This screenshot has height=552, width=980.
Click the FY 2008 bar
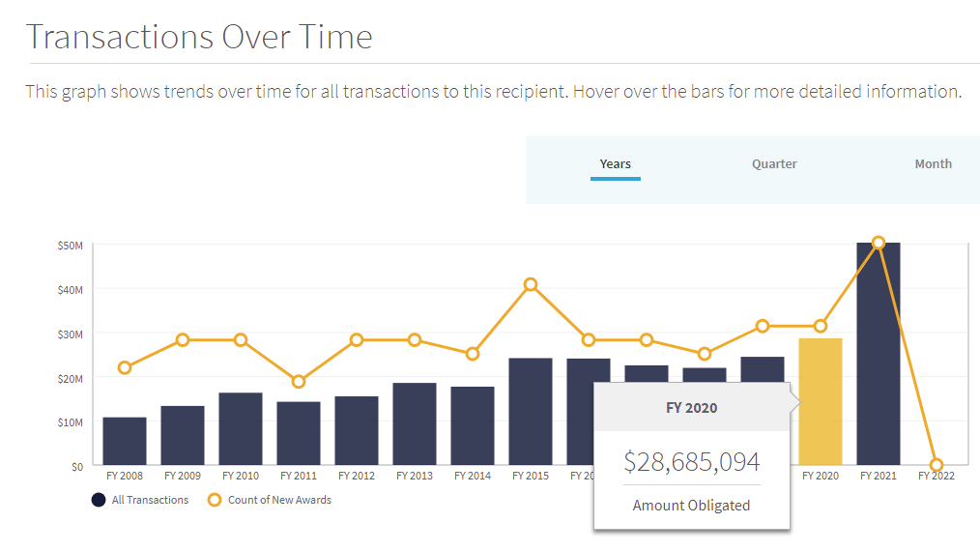click(x=125, y=441)
